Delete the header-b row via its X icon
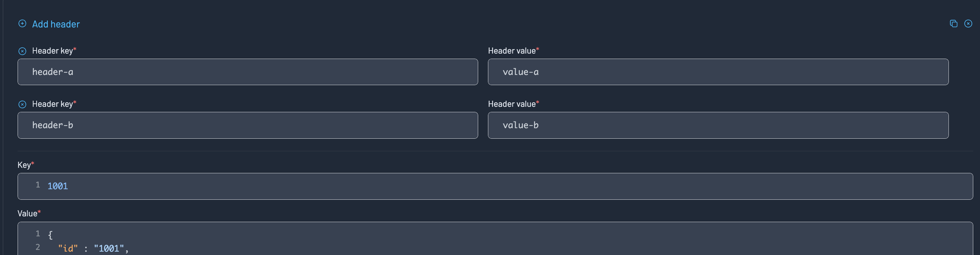 22,104
